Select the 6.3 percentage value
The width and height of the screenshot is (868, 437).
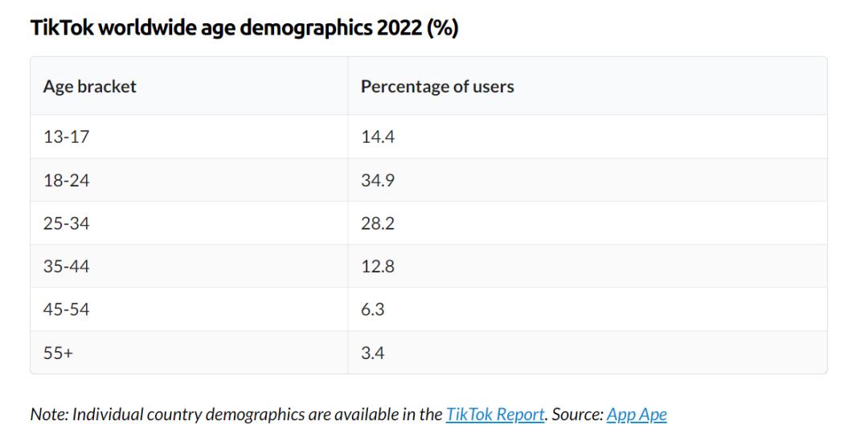373,309
